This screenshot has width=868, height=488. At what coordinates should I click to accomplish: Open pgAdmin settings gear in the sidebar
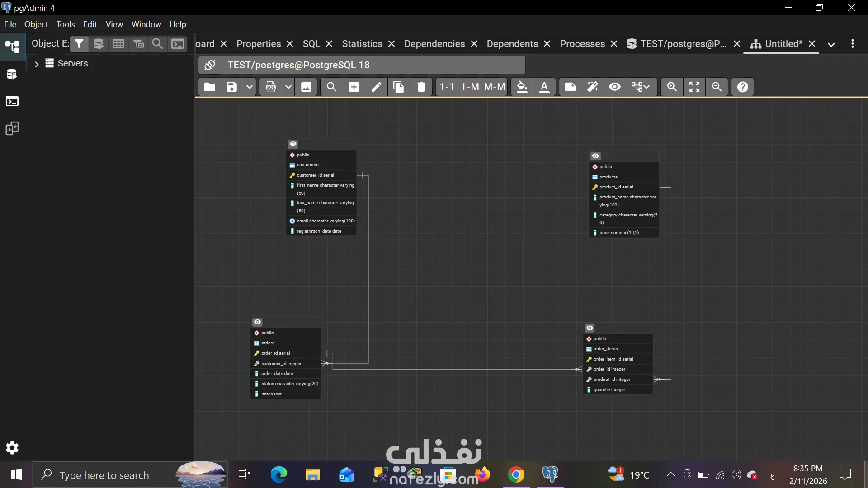pyautogui.click(x=12, y=448)
